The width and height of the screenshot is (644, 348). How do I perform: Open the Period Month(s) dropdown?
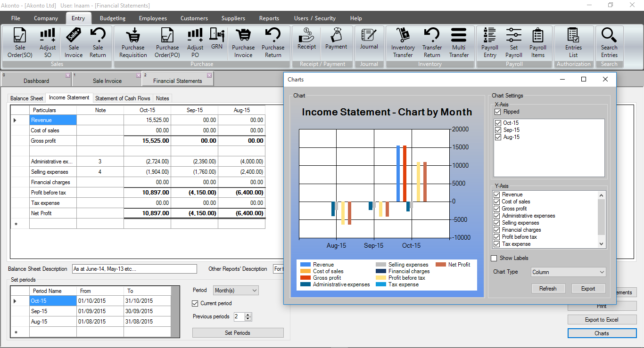236,291
